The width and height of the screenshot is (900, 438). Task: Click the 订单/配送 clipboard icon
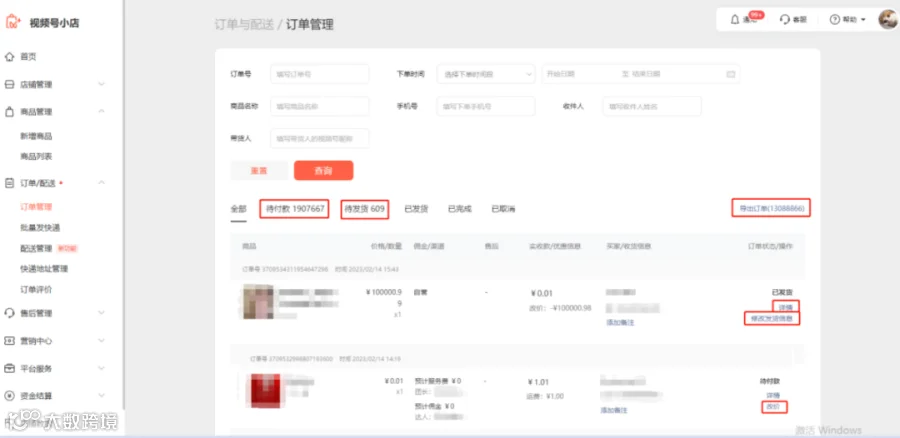tap(9, 183)
